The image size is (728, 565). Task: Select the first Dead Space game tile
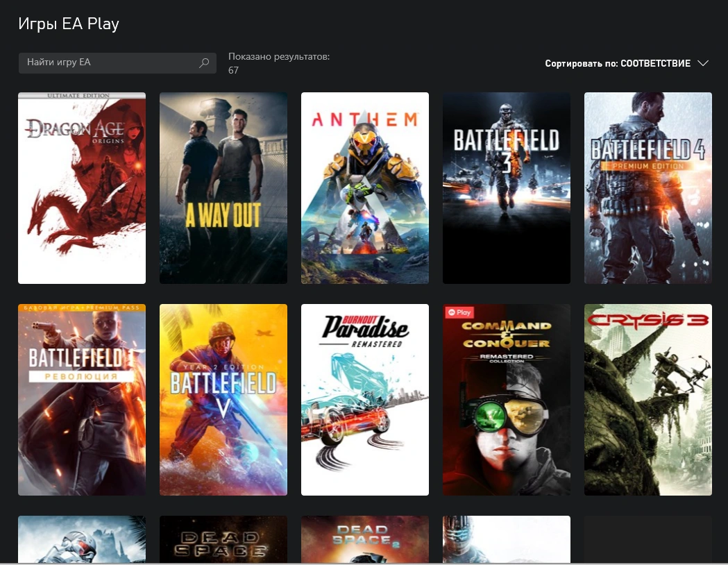223,539
